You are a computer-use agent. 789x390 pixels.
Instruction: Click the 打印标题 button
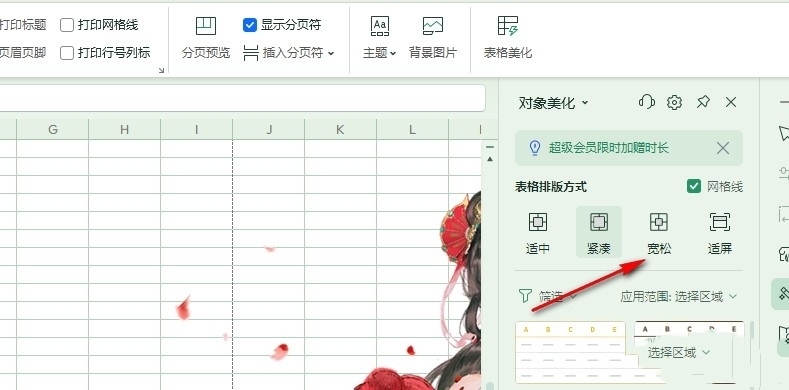pyautogui.click(x=22, y=25)
